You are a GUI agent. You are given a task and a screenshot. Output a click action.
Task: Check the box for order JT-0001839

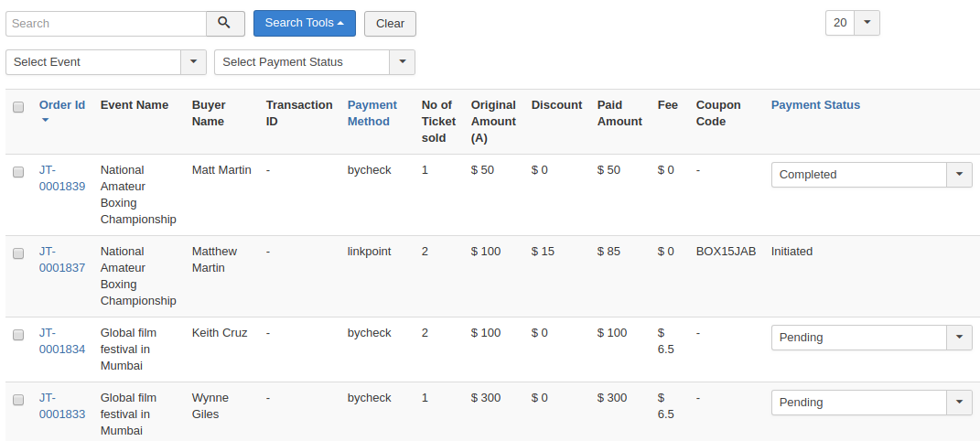pyautogui.click(x=18, y=172)
